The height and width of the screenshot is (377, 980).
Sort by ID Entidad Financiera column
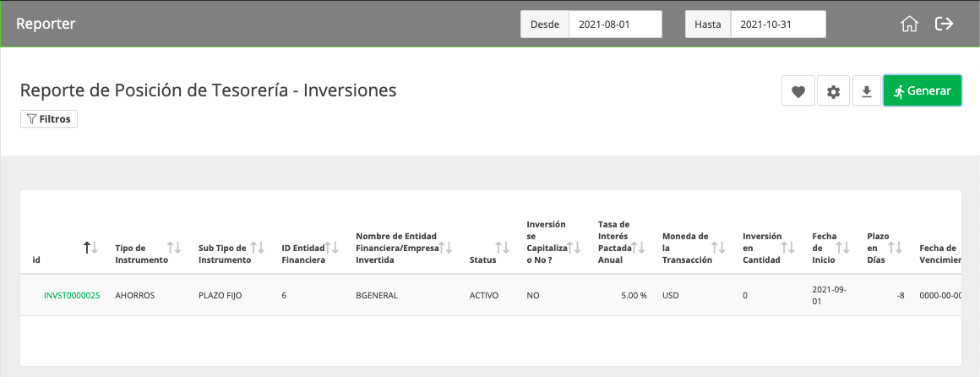(332, 248)
